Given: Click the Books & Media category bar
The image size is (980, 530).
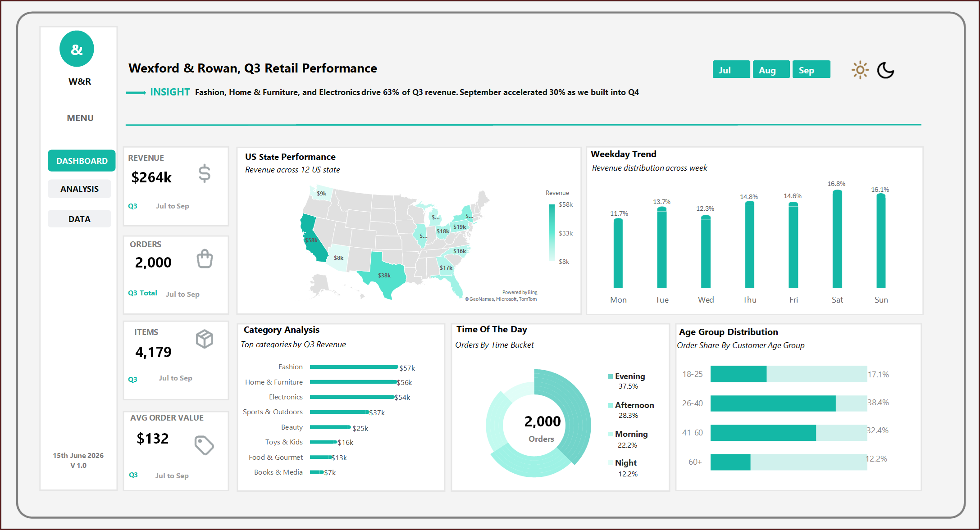Looking at the screenshot, I should click(x=317, y=472).
